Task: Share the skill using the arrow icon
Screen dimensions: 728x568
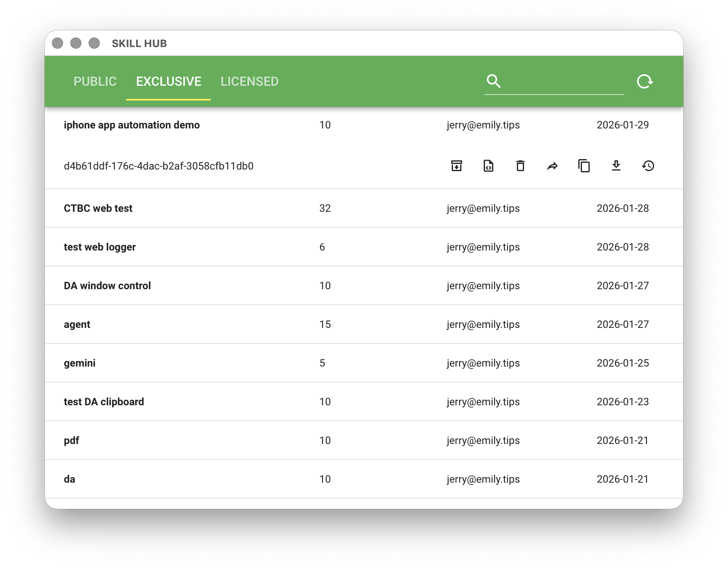Action: [552, 166]
